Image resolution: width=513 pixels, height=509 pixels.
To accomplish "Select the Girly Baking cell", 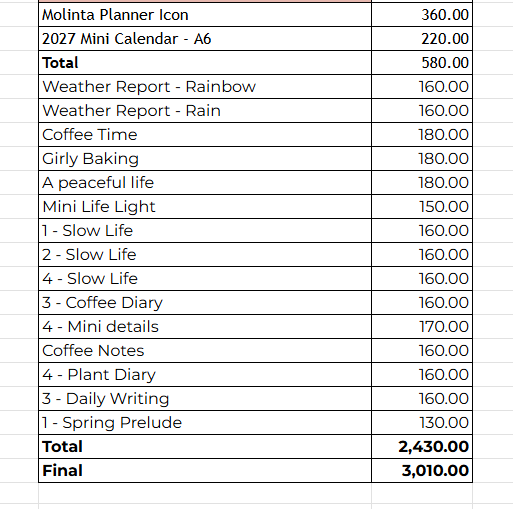I will pos(205,159).
